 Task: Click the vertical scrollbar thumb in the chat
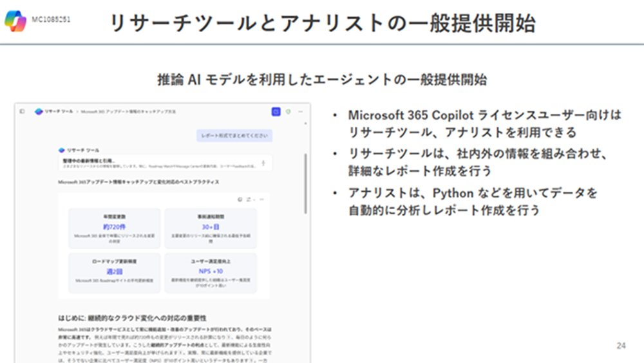click(305, 183)
